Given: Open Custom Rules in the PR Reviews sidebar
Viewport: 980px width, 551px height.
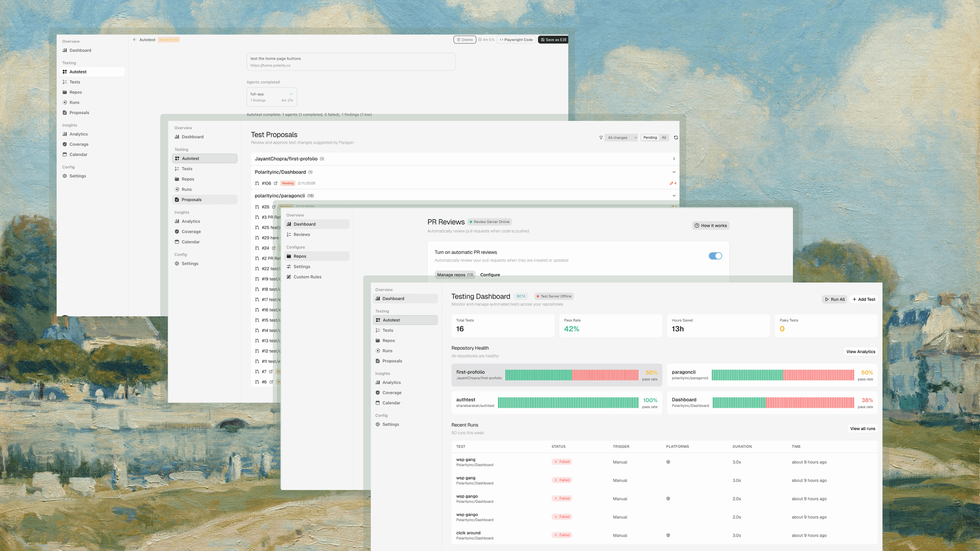Looking at the screenshot, I should [308, 276].
